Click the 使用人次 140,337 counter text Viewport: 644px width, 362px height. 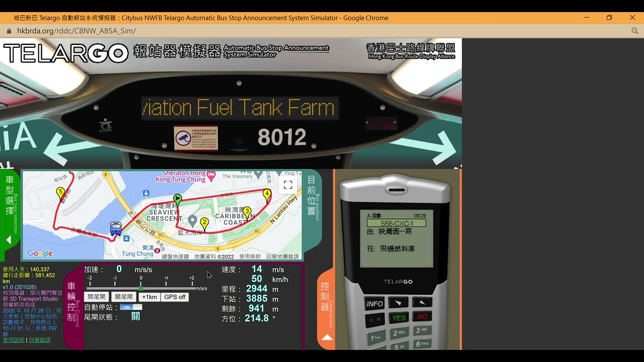click(x=26, y=269)
